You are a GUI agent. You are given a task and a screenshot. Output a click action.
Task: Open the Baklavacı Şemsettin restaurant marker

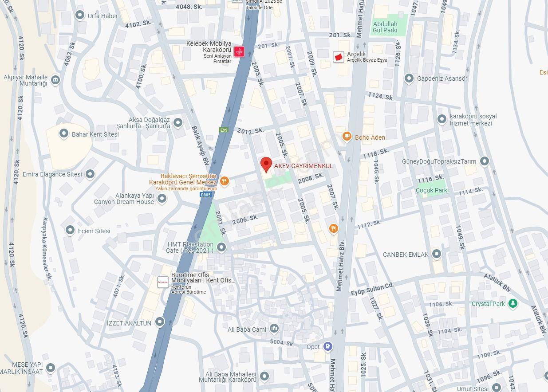225,180
